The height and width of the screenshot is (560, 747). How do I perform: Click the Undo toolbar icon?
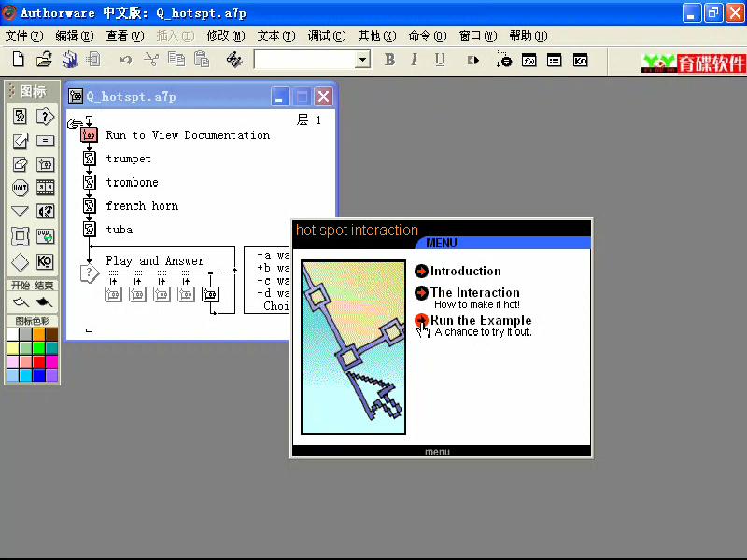[x=126, y=60]
